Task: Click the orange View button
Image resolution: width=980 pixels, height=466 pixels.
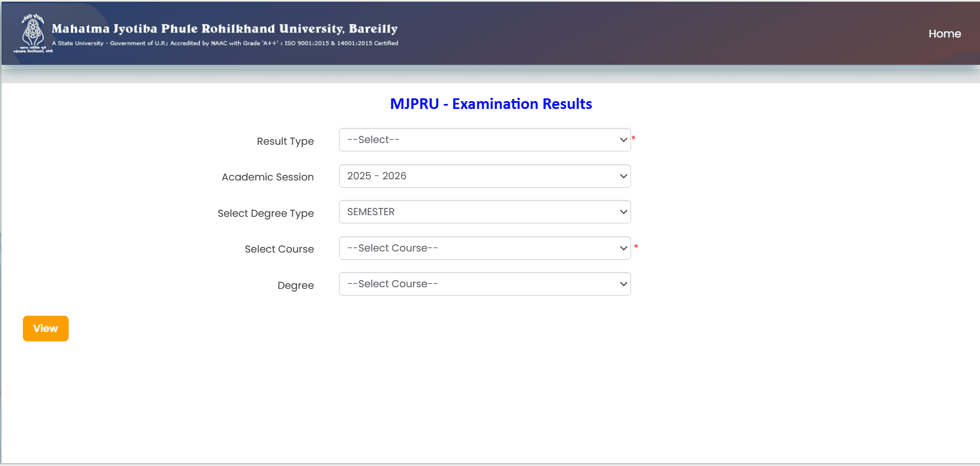Action: pos(46,329)
